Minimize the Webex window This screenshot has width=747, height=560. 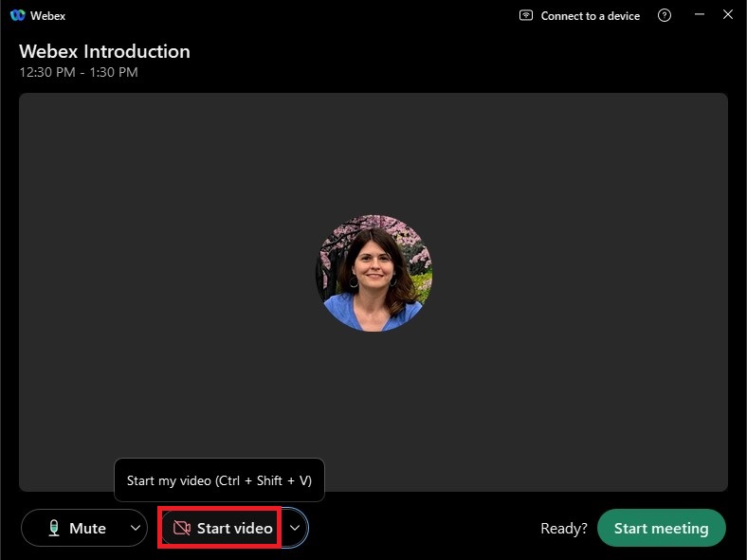point(699,15)
